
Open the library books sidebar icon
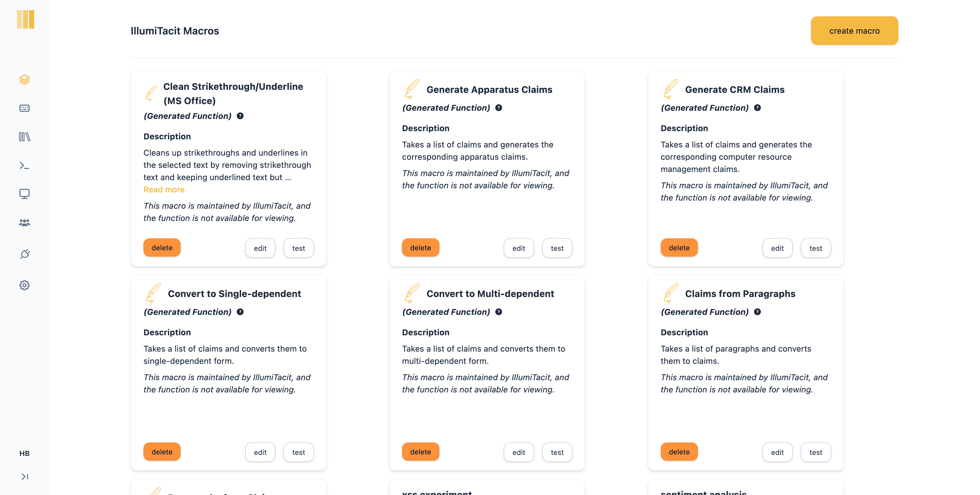point(24,137)
